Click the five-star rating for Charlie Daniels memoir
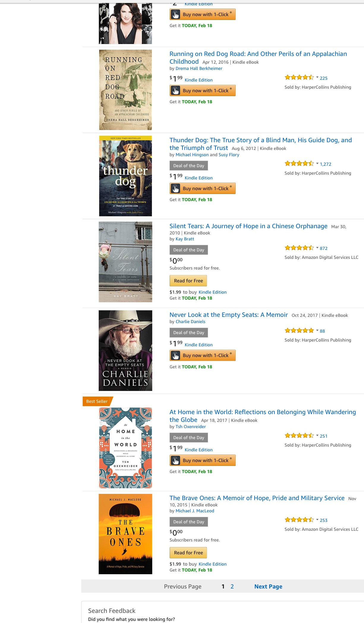364x623 pixels. (x=299, y=331)
